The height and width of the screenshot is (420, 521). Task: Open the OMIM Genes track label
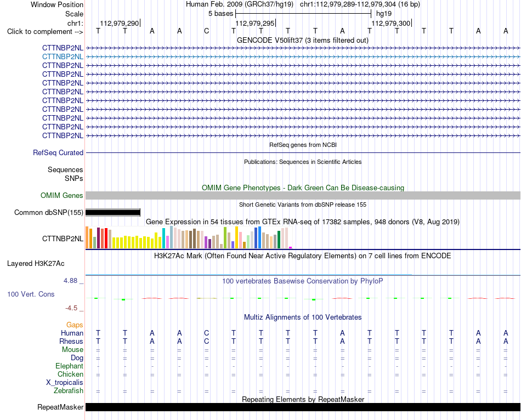62,195
